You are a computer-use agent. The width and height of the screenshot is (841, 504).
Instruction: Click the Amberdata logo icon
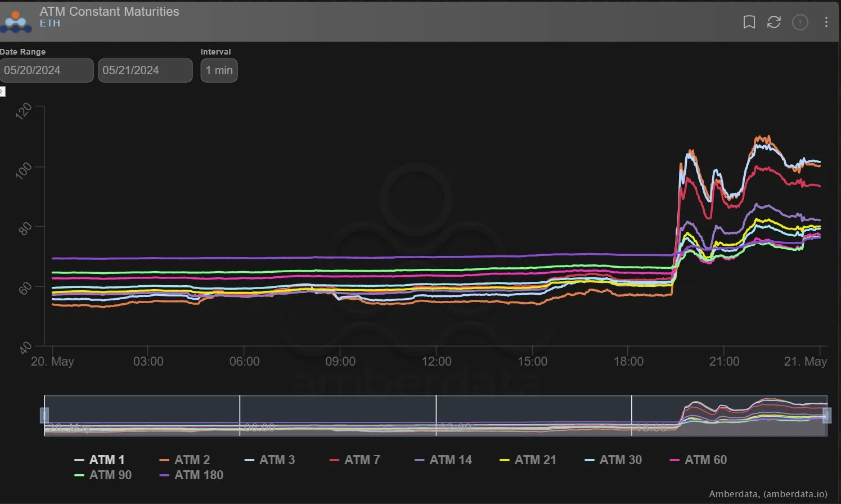(16, 21)
